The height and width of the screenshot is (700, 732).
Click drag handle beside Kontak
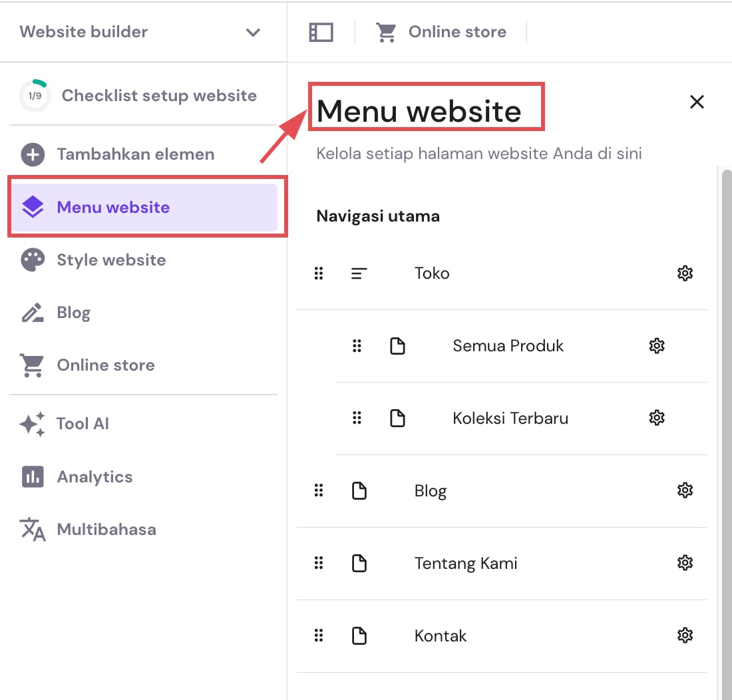tap(319, 635)
